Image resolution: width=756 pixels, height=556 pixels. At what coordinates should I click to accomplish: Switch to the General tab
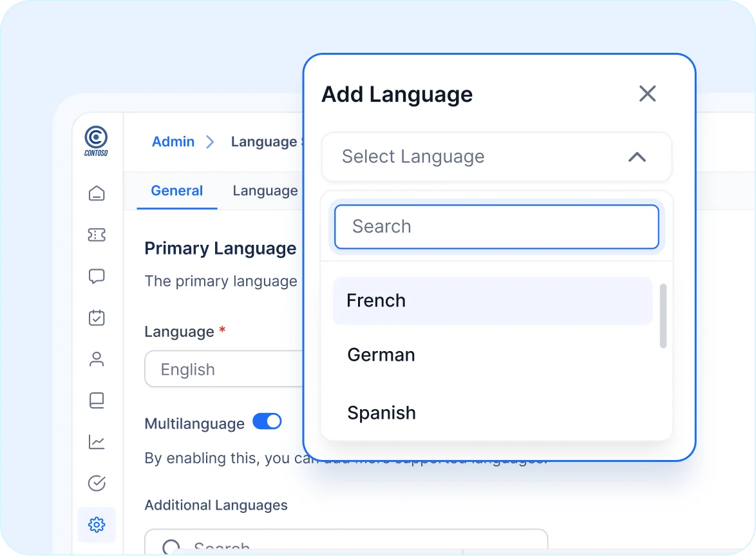pos(176,191)
